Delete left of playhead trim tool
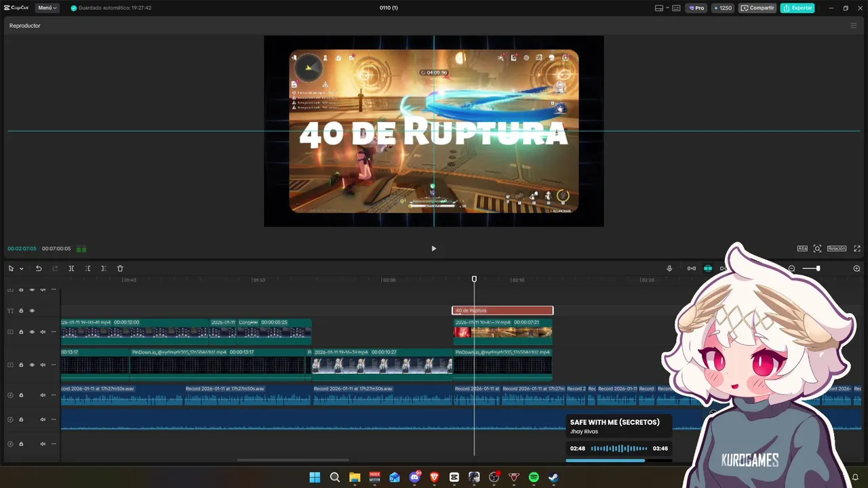The image size is (868, 488). [x=87, y=268]
